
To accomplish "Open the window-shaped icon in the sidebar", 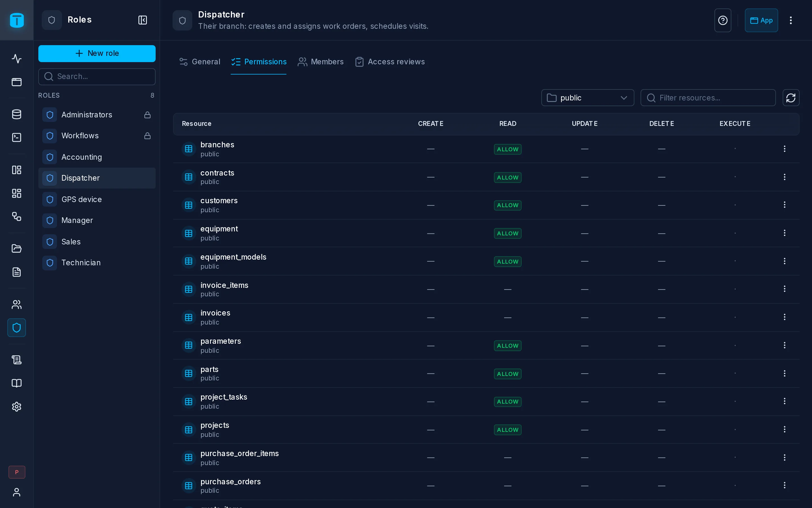I will (16, 82).
